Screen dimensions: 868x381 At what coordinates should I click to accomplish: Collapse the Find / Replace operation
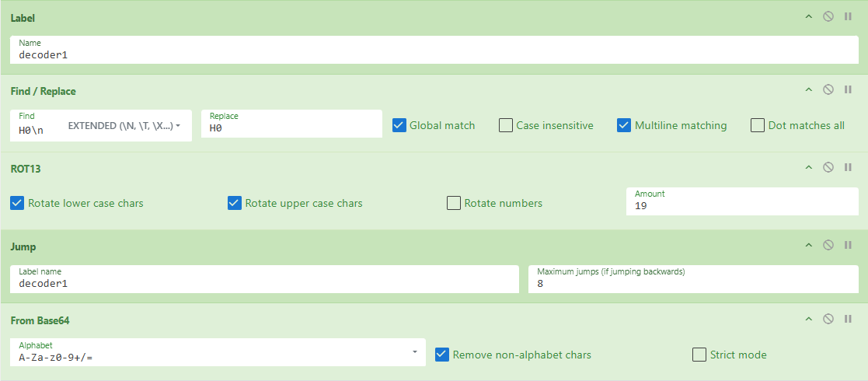(x=808, y=90)
